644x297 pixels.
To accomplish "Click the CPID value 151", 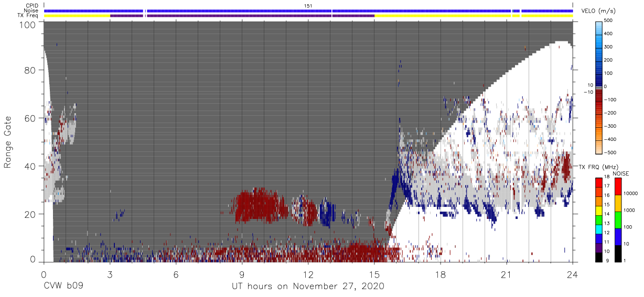I will click(x=308, y=6).
